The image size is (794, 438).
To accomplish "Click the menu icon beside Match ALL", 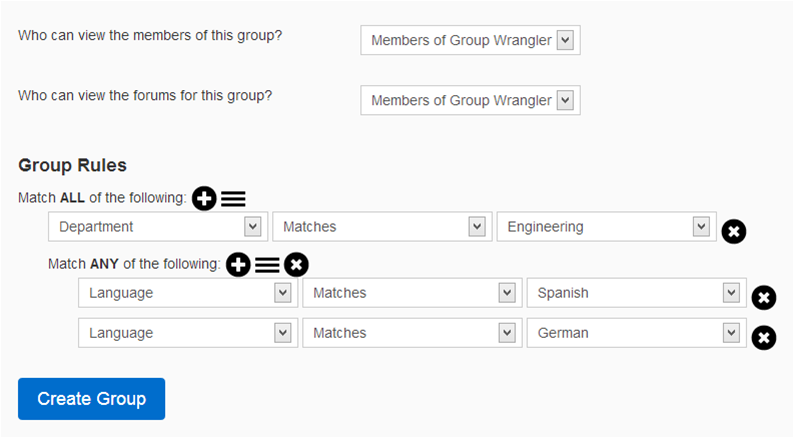I will pyautogui.click(x=233, y=199).
